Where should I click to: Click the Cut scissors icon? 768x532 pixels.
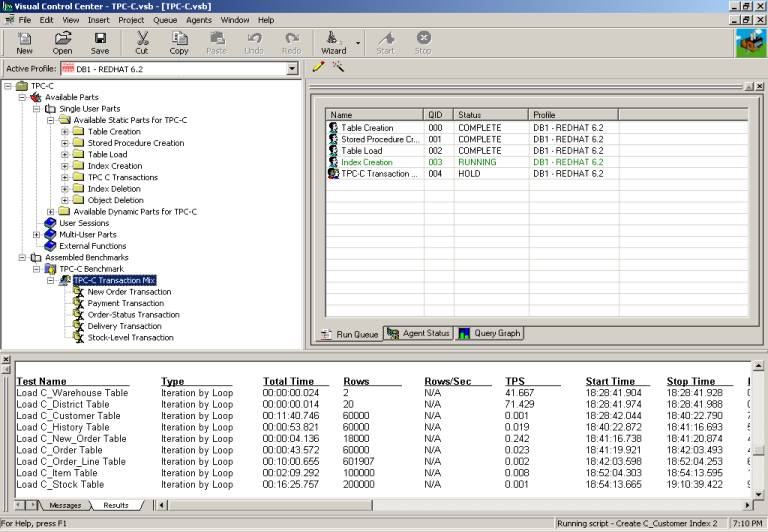click(x=142, y=42)
